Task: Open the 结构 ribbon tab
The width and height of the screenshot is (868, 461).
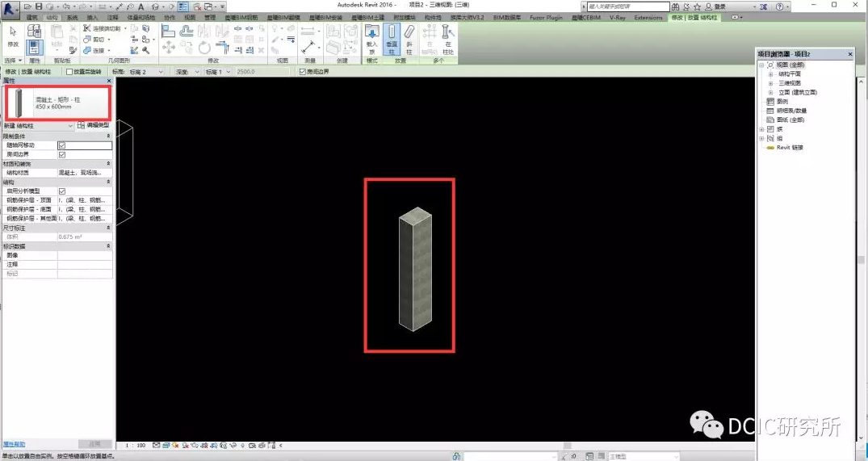Action: pyautogui.click(x=52, y=18)
